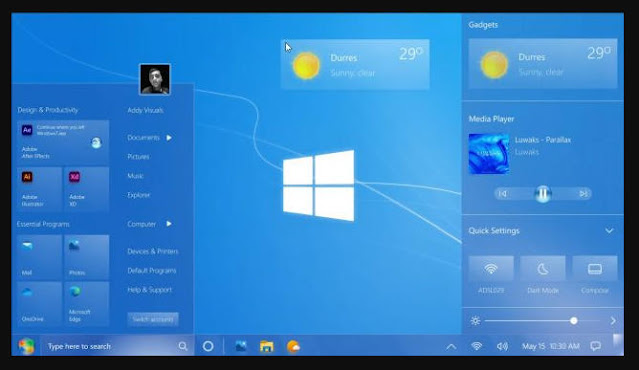Toggle Dark Mode quick setting
This screenshot has height=370, width=639.
click(543, 269)
